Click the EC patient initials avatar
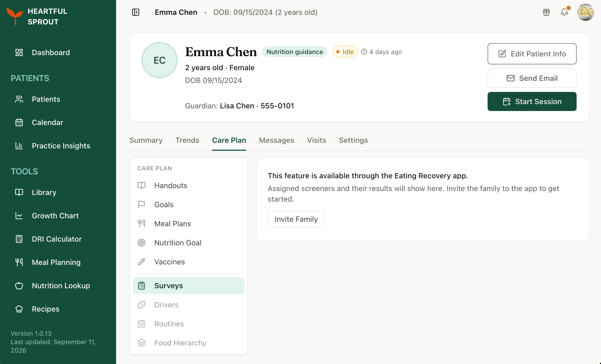The width and height of the screenshot is (601, 364). (160, 60)
